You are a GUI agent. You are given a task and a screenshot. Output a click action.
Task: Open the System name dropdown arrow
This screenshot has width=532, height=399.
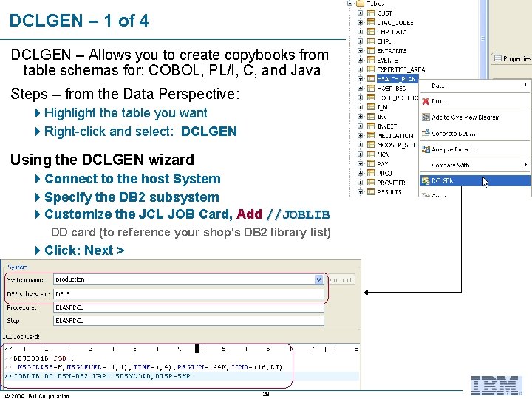(318, 279)
